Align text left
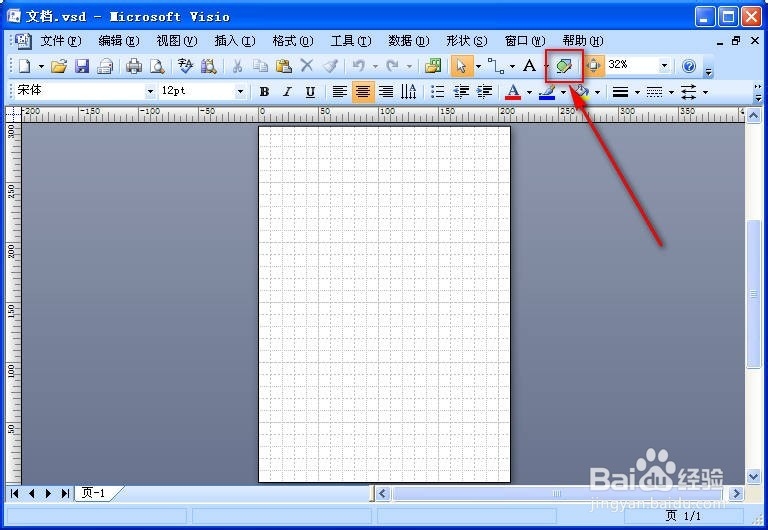 point(339,92)
